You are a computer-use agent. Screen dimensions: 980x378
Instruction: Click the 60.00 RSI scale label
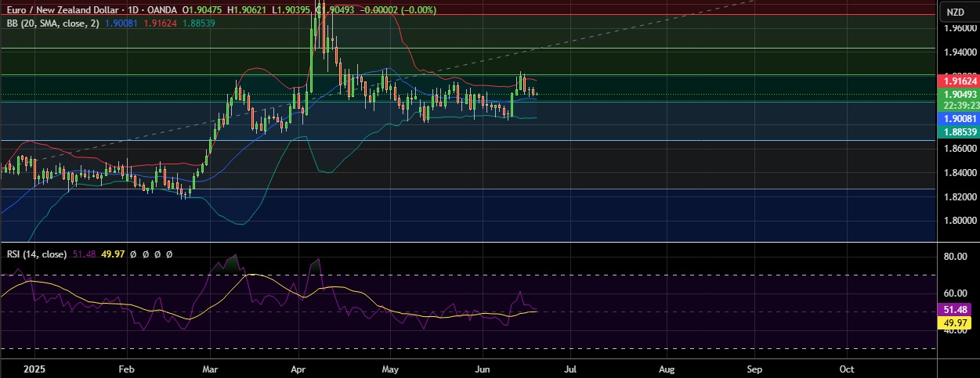click(956, 293)
